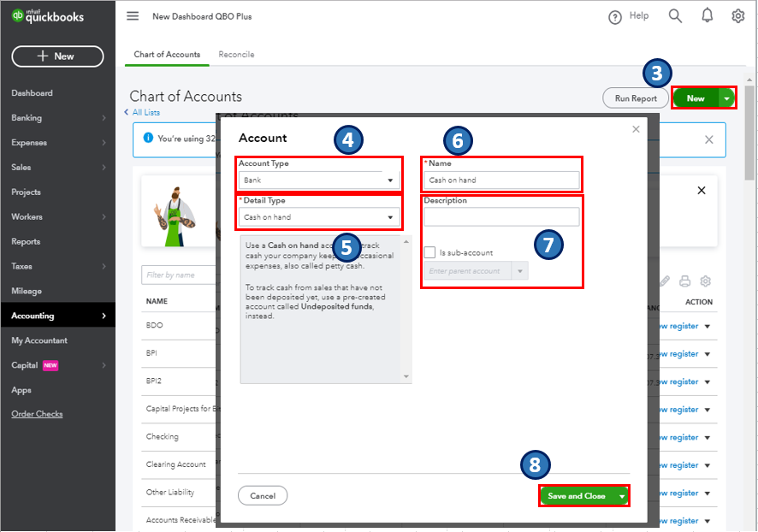
Task: Open the Save and Close arrow menu
Action: [x=622, y=496]
